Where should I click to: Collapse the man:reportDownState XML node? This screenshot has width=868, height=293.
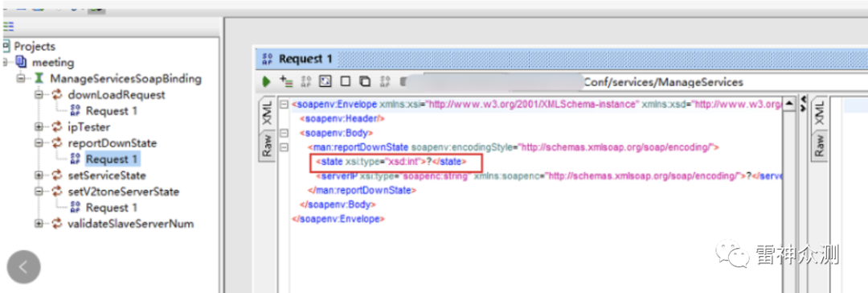tap(284, 147)
